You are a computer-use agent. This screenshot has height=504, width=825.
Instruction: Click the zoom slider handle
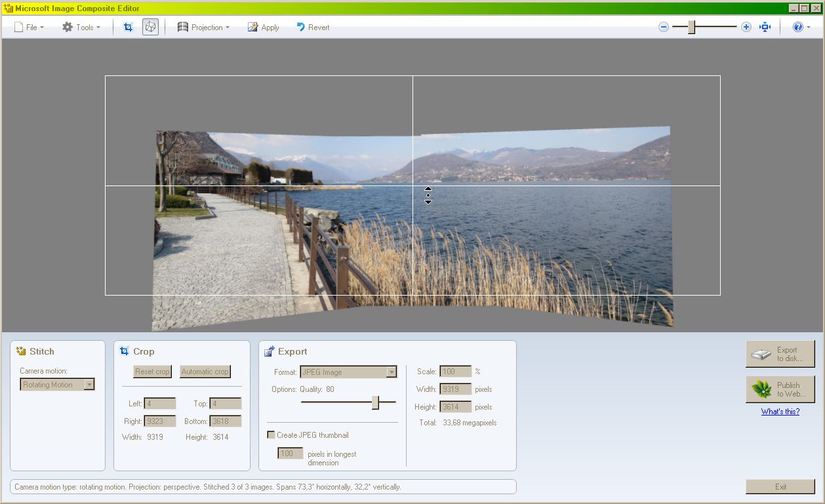pyautogui.click(x=691, y=27)
